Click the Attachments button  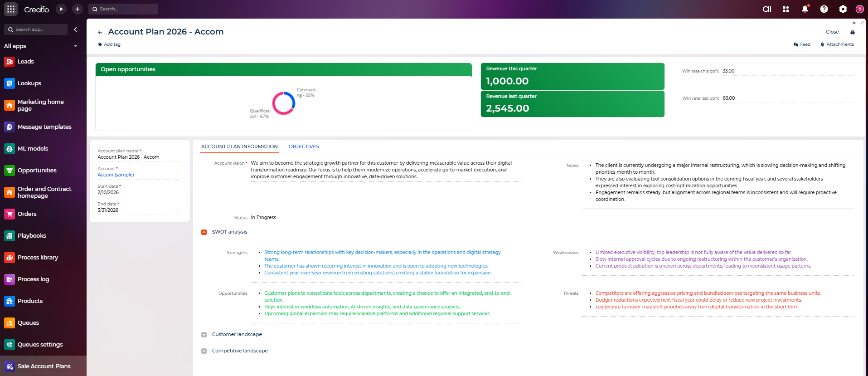(837, 44)
